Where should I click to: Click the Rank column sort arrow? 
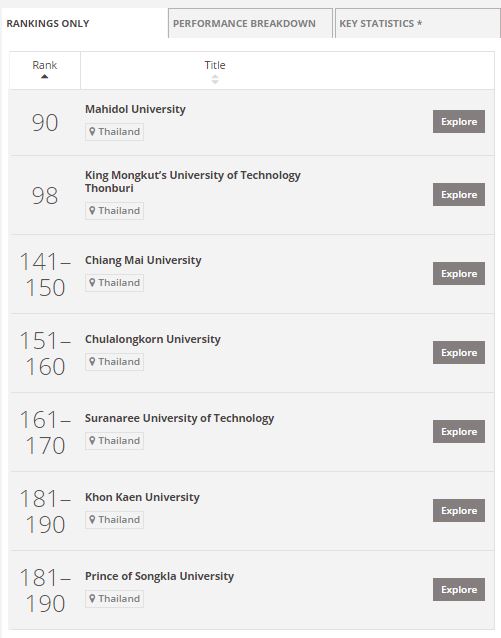[x=44, y=76]
